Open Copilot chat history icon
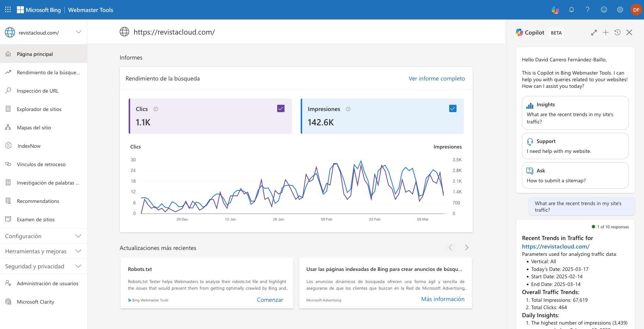The image size is (644, 329). (x=618, y=32)
